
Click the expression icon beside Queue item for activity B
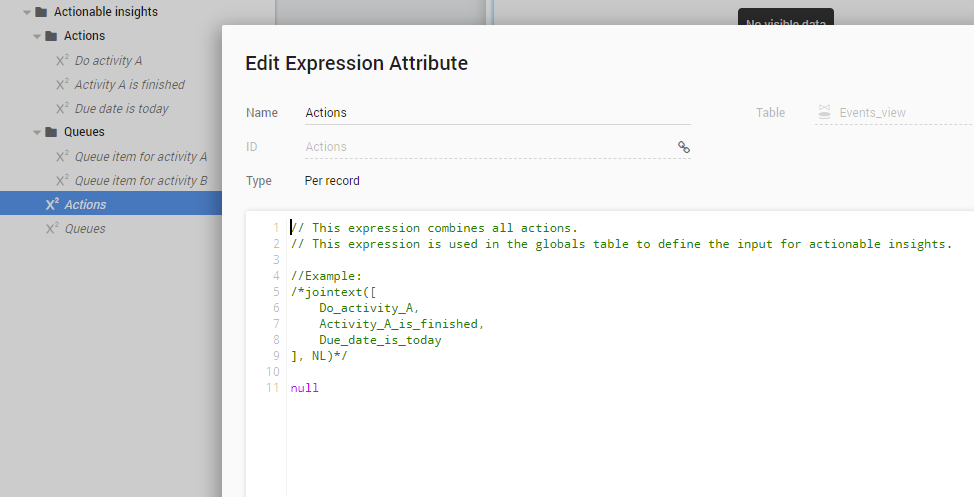click(62, 181)
